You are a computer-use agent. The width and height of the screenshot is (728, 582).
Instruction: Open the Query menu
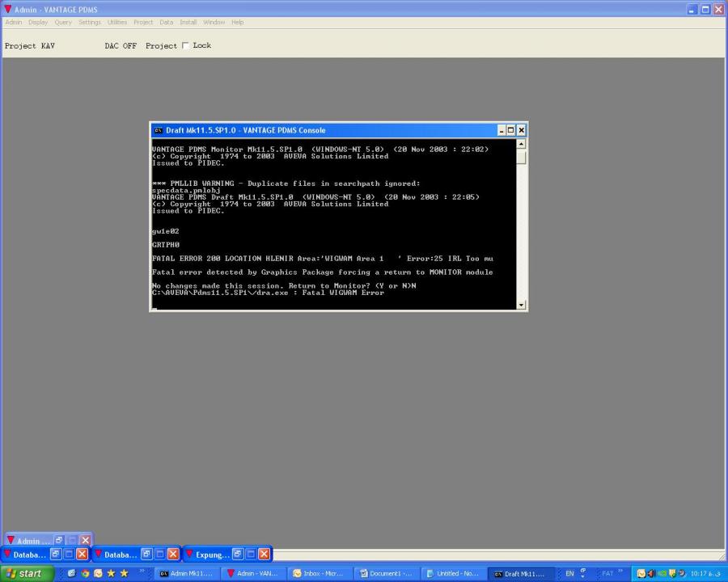(x=63, y=23)
